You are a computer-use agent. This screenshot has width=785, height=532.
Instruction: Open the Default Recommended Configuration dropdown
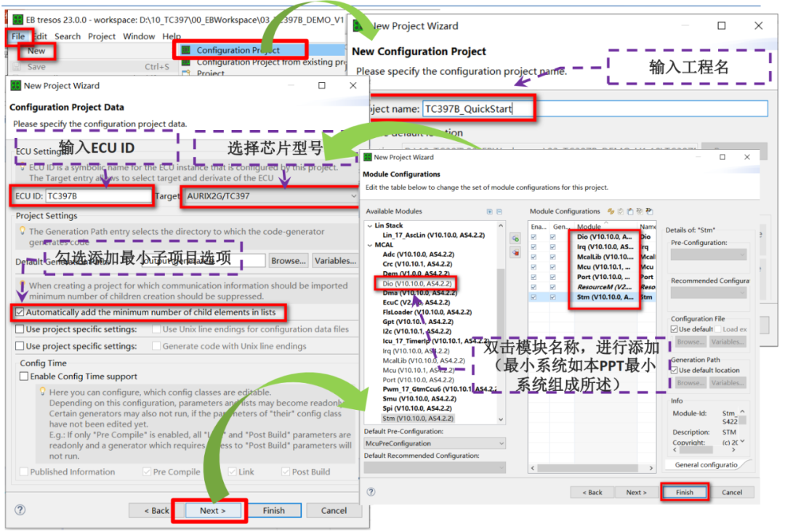click(x=435, y=467)
